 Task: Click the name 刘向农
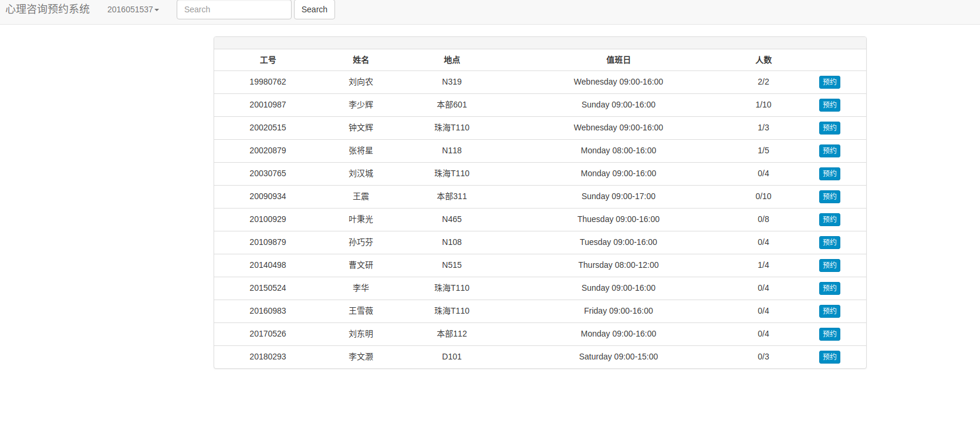[361, 82]
